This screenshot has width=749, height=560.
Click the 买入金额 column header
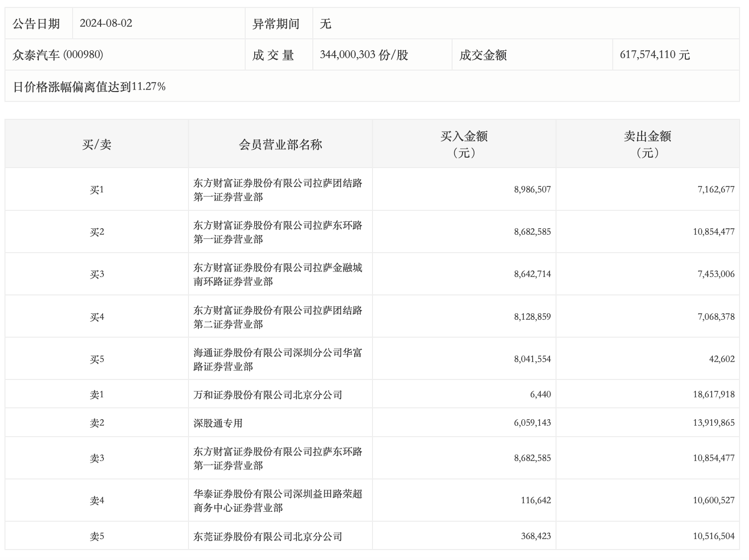point(464,144)
